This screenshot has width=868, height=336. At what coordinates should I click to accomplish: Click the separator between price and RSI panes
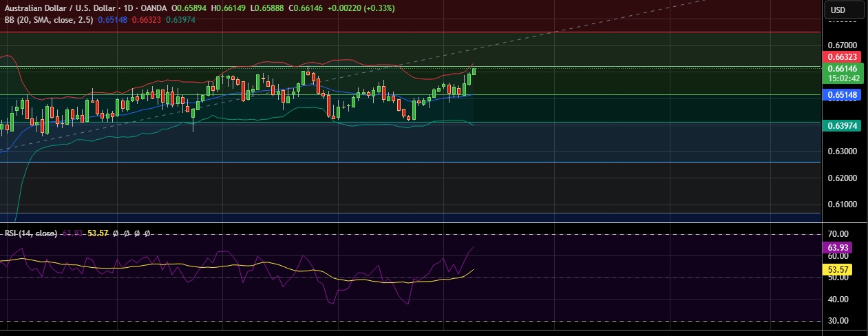[x=413, y=222]
